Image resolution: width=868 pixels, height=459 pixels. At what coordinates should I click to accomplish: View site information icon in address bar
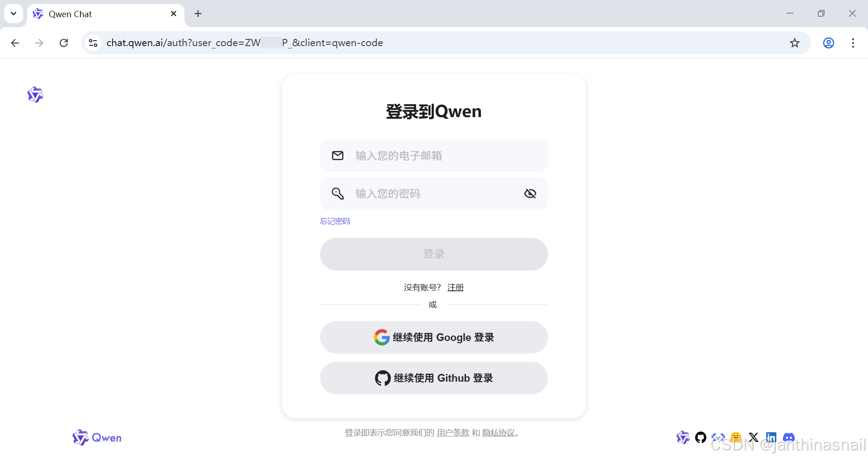93,43
